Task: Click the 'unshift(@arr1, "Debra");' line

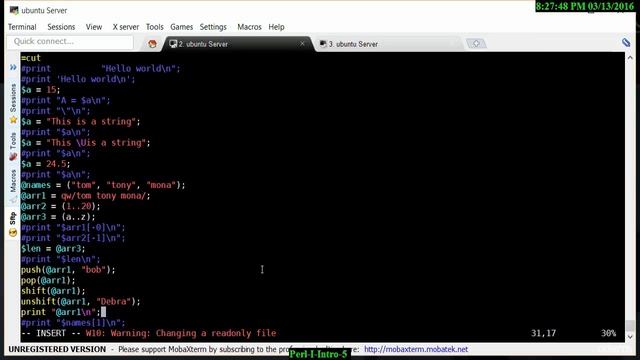Action: click(80, 302)
